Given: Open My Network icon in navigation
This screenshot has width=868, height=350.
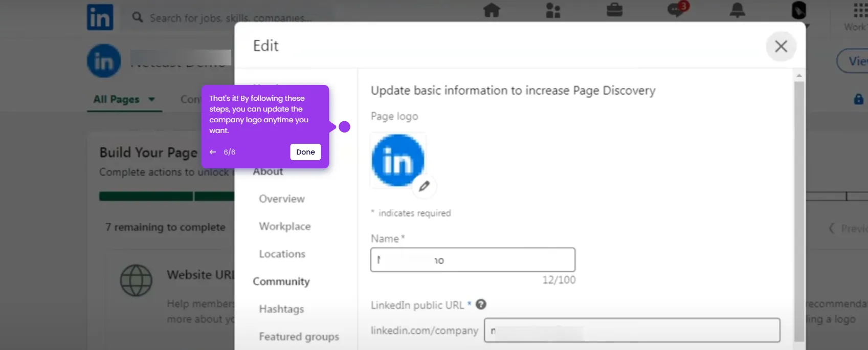Looking at the screenshot, I should coord(553,10).
